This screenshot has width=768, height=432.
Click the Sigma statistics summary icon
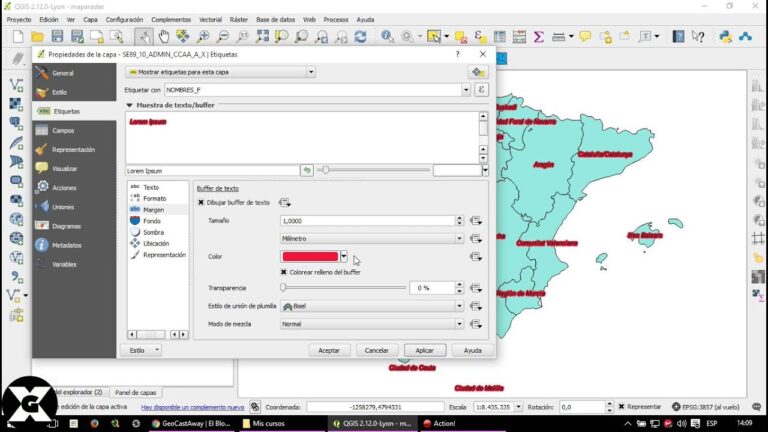[539, 36]
